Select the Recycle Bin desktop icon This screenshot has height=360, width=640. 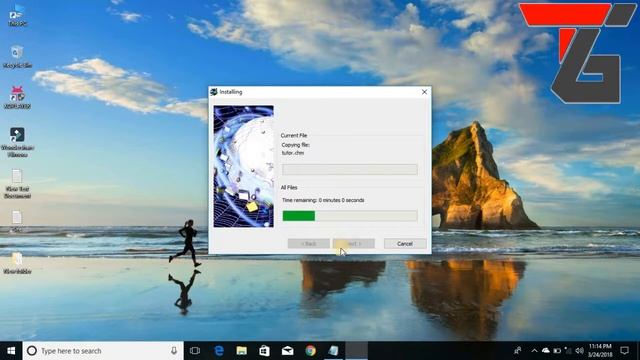tap(17, 57)
